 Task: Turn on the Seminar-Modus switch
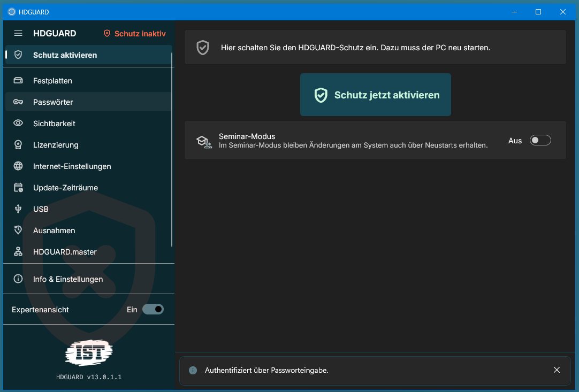pyautogui.click(x=540, y=140)
